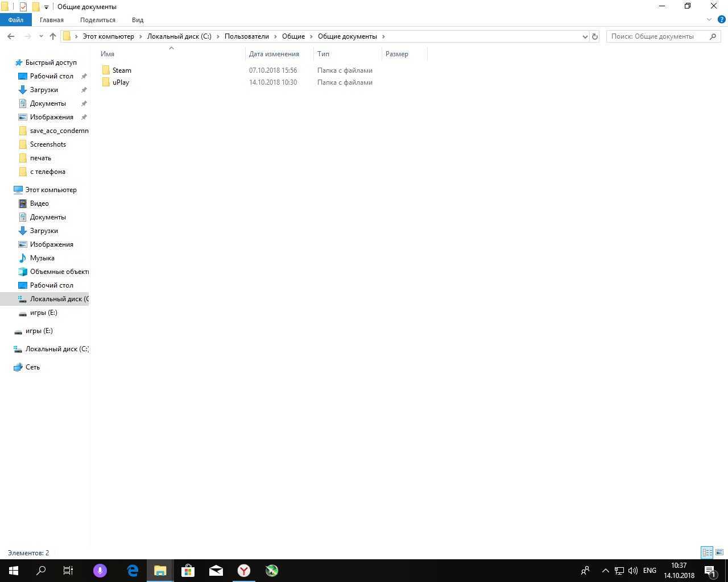Screen dimensions: 728x582
Task: Switch to large thumbnails view icon
Action: click(x=719, y=552)
